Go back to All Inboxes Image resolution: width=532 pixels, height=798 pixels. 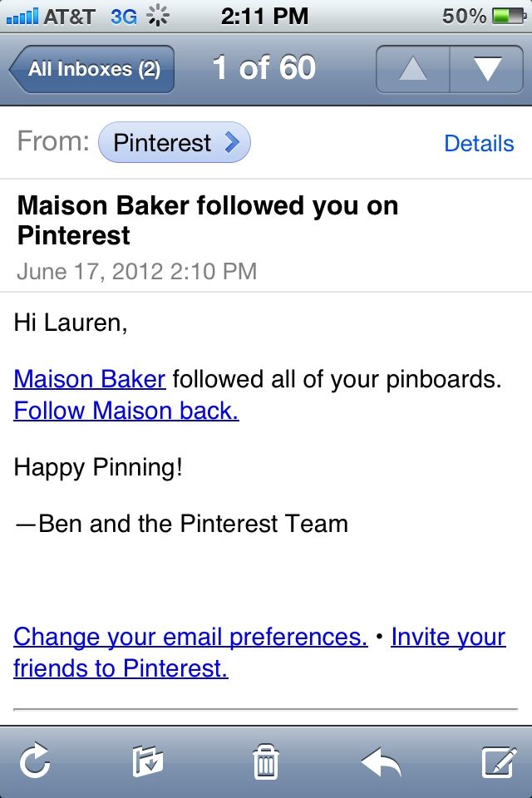[x=92, y=69]
